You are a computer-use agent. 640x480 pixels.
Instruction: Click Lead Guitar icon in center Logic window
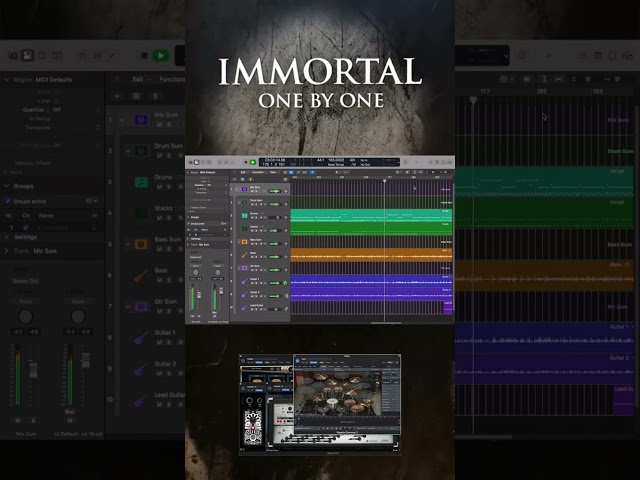[x=244, y=308]
